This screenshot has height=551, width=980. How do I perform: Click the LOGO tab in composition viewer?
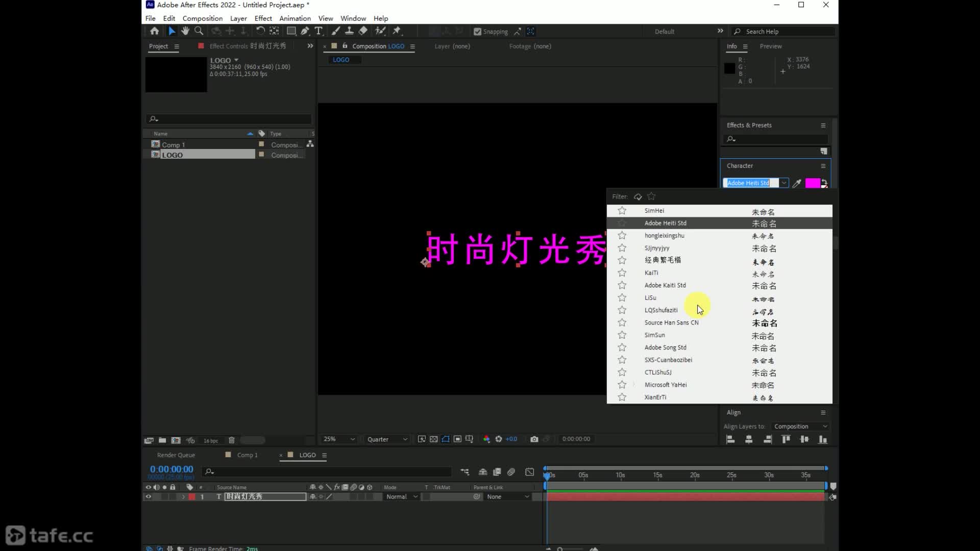(x=340, y=60)
